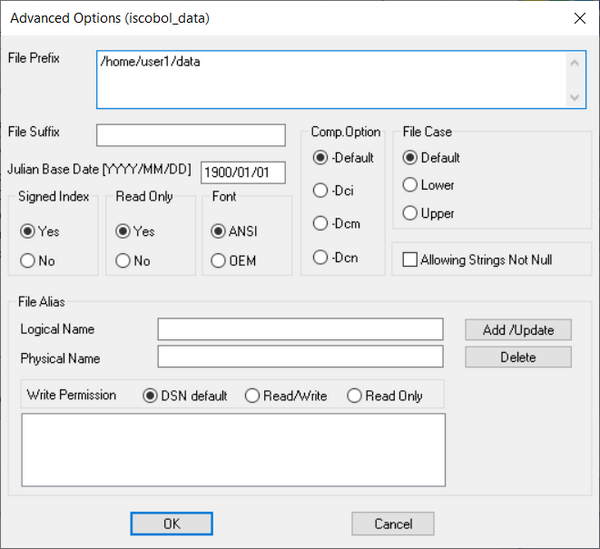Click the Logical Name input field
This screenshot has width=600, height=549.
pos(300,329)
